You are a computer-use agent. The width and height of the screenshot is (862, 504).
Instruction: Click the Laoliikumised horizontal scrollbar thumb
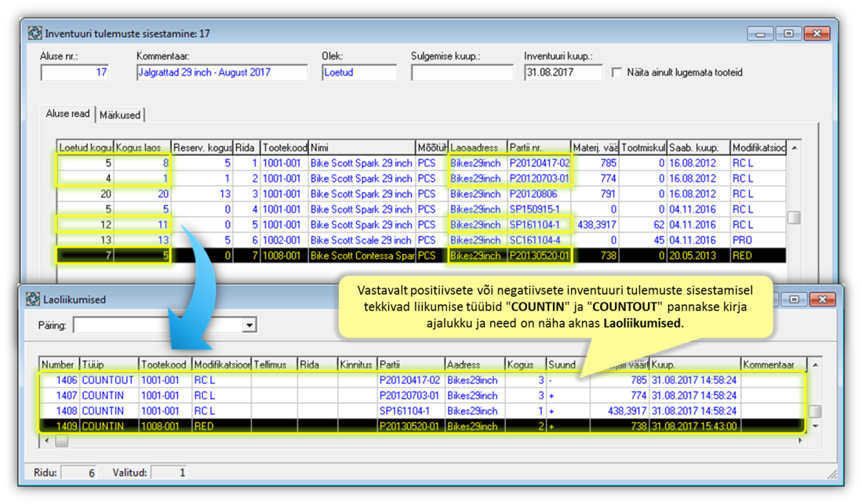pos(61,441)
